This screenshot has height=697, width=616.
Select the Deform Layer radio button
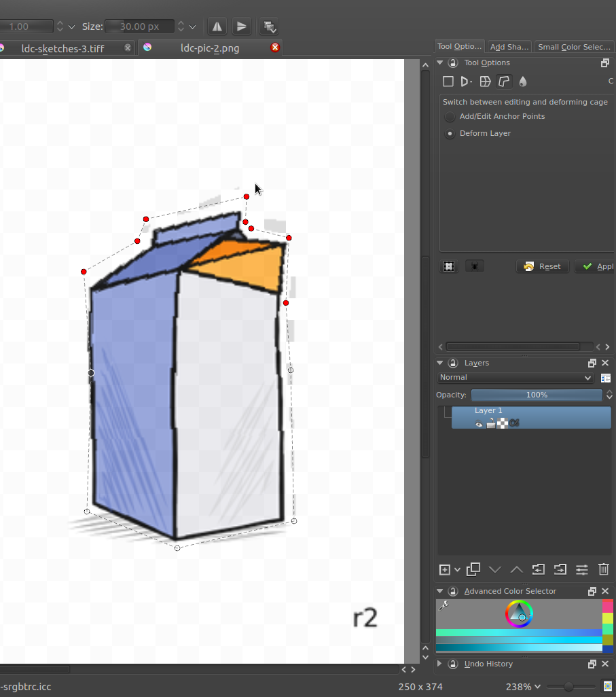pos(450,134)
